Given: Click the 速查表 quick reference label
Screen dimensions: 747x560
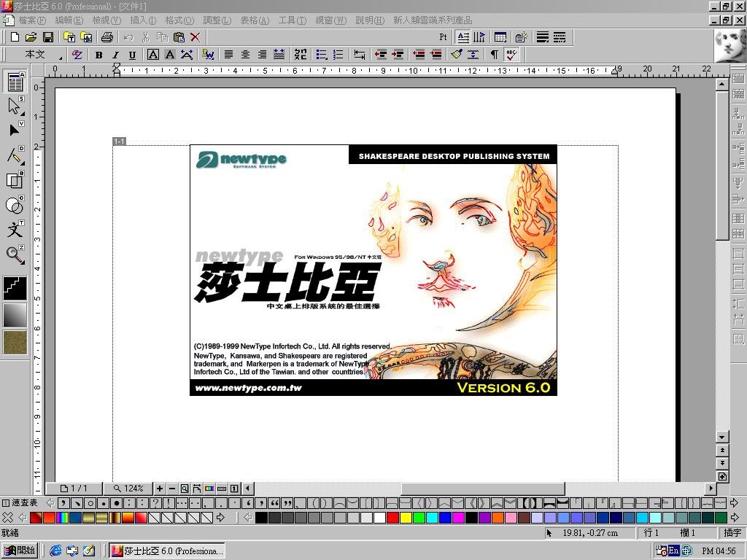Looking at the screenshot, I should pos(24,502).
